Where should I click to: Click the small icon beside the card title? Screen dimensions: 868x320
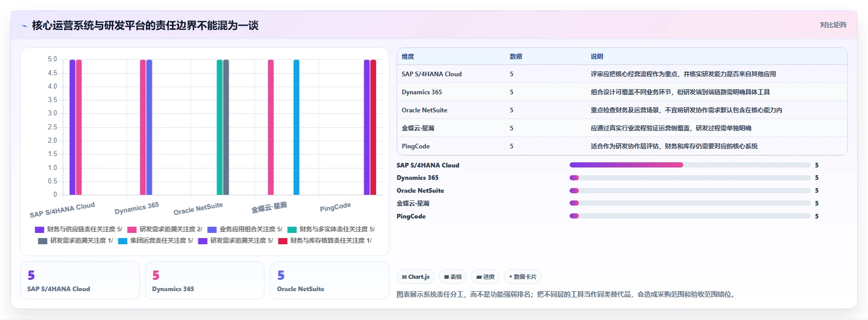(24, 26)
